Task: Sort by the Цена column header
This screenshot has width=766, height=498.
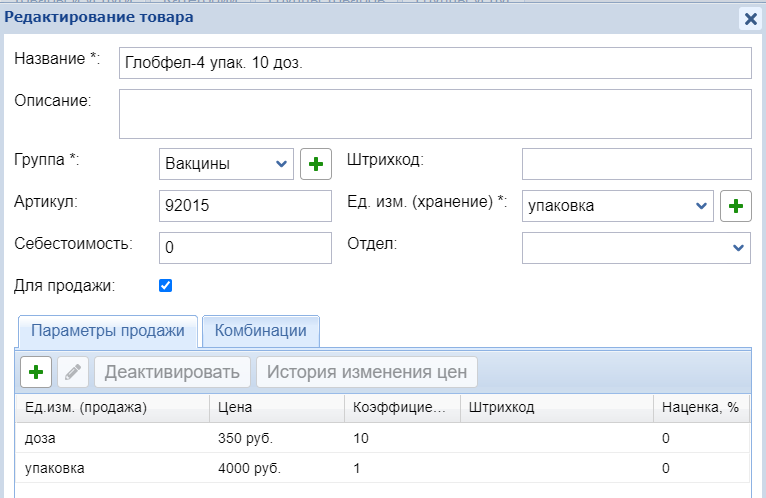Action: 276,407
